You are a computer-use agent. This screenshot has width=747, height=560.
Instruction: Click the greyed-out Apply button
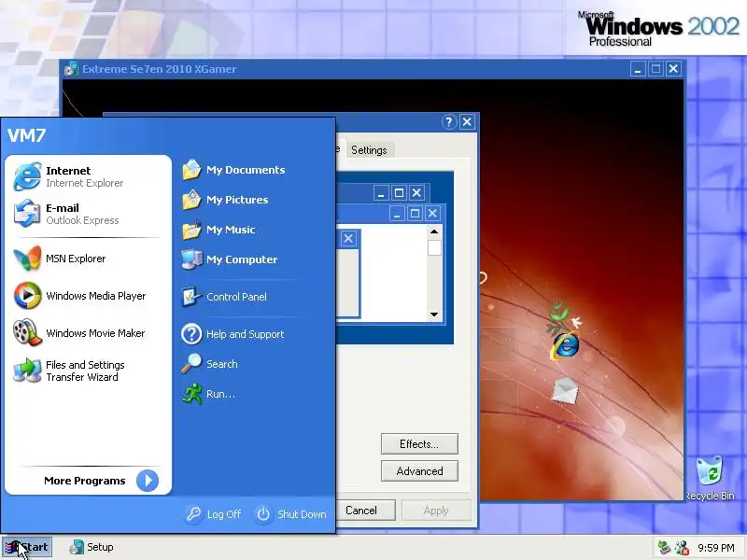pyautogui.click(x=436, y=511)
